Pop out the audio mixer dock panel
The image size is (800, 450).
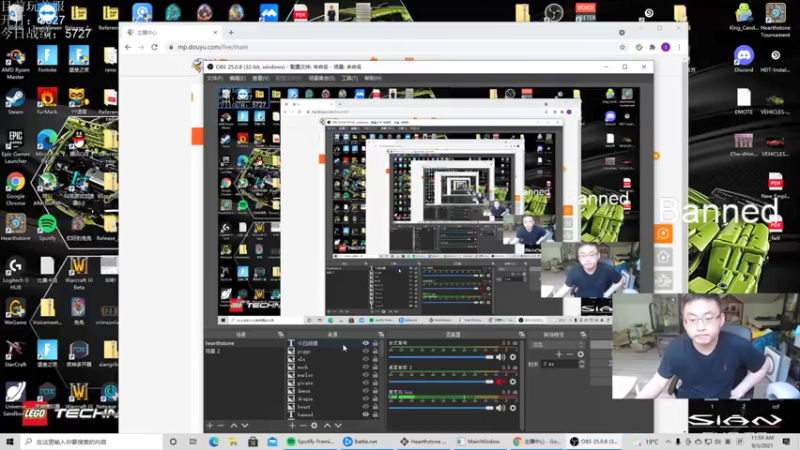[x=521, y=335]
